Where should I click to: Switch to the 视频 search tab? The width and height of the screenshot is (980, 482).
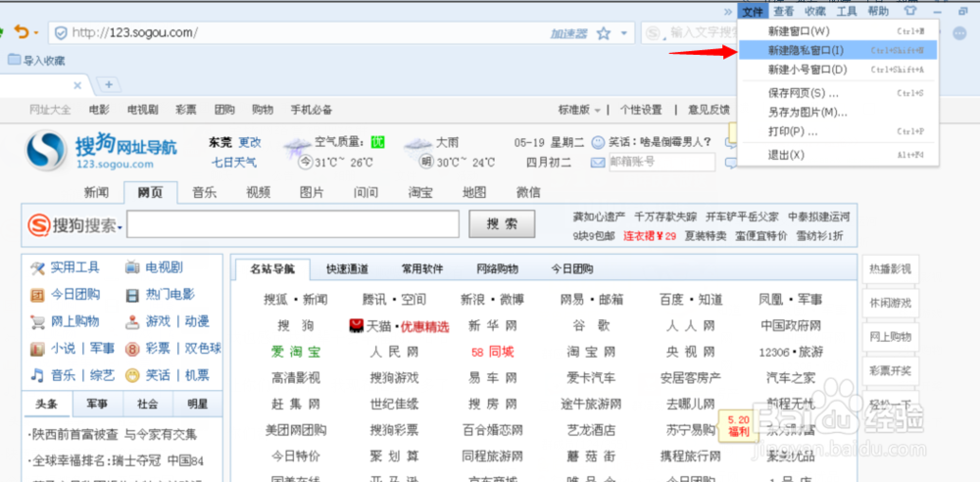coord(258,193)
